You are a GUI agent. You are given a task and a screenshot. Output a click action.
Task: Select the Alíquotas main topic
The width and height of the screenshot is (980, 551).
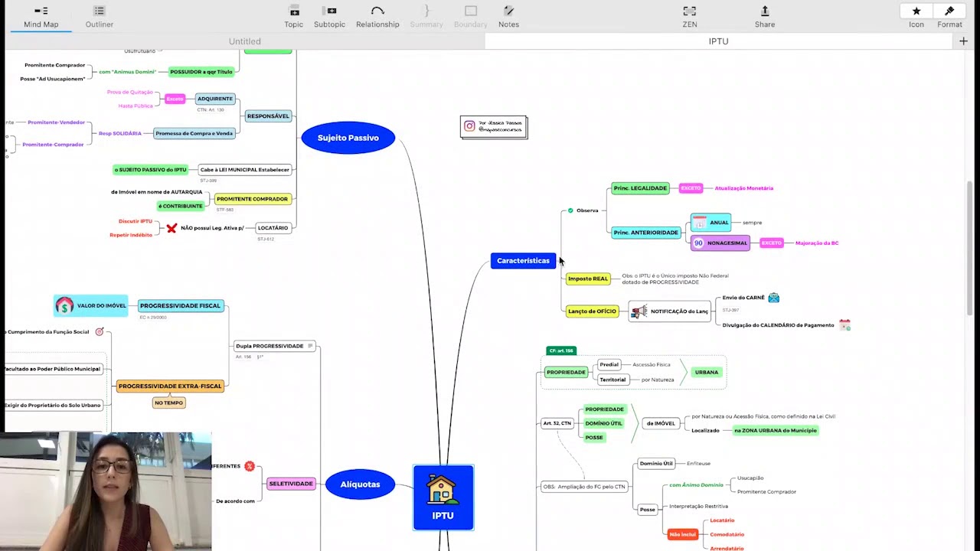click(360, 484)
